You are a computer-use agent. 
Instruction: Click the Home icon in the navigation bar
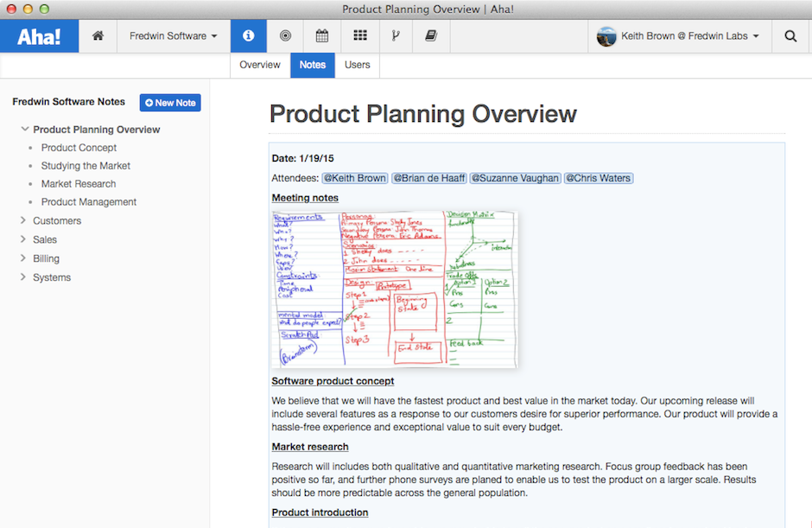click(x=98, y=35)
